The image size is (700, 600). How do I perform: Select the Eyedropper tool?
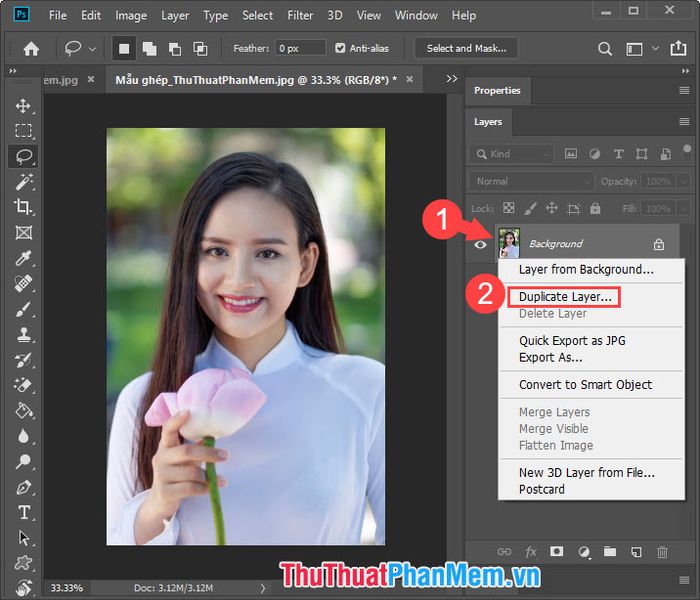pyautogui.click(x=23, y=258)
